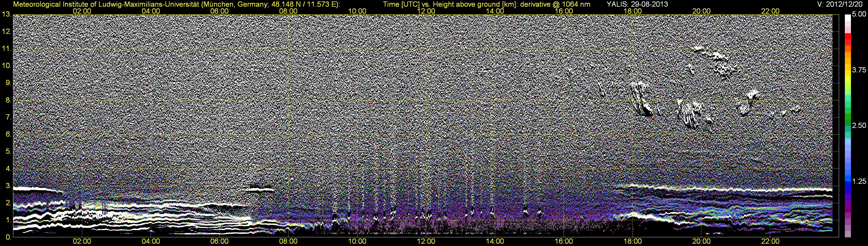Click the 1 km height axis label
This screenshot has height=246, width=868.
[x=8, y=220]
